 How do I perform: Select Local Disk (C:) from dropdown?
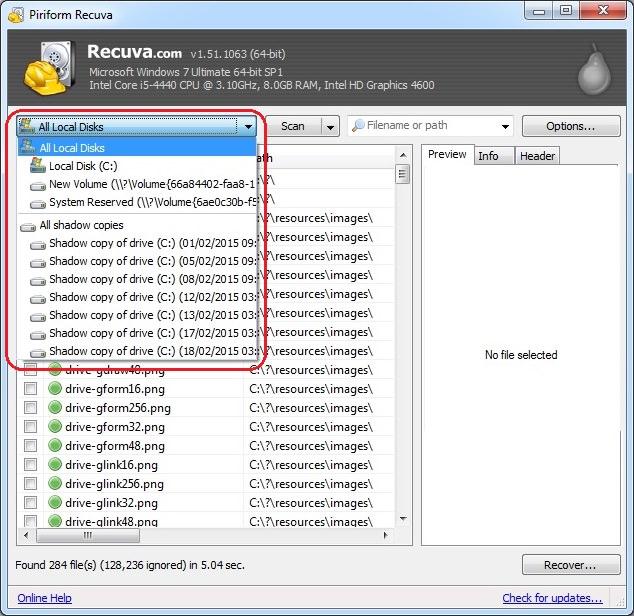point(137,166)
